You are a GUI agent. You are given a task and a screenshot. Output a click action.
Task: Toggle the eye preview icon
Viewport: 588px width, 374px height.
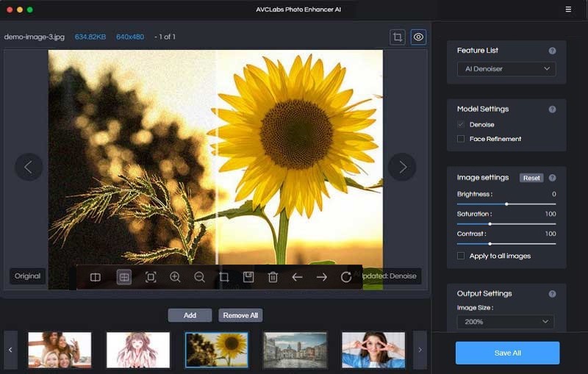418,37
